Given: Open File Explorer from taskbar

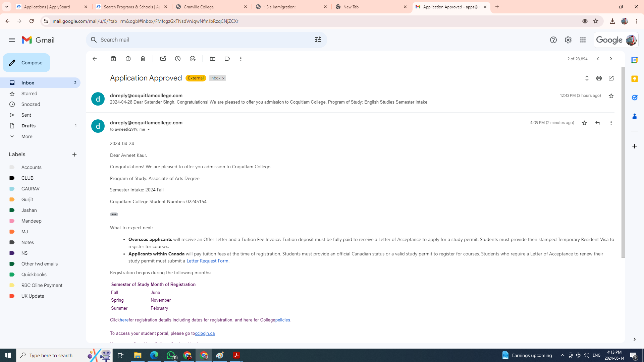Looking at the screenshot, I should [x=138, y=355].
